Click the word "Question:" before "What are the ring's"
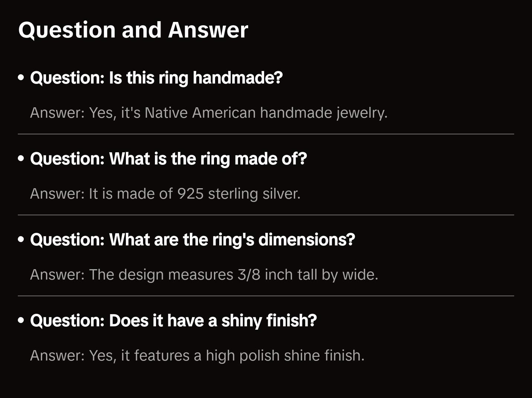This screenshot has width=532, height=398. (x=67, y=240)
